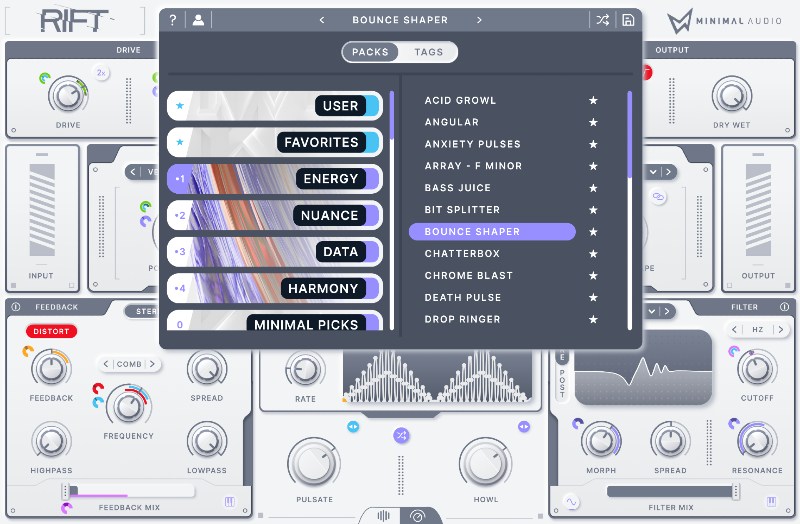
Task: Click left arrow of HZ selector
Action: click(734, 329)
